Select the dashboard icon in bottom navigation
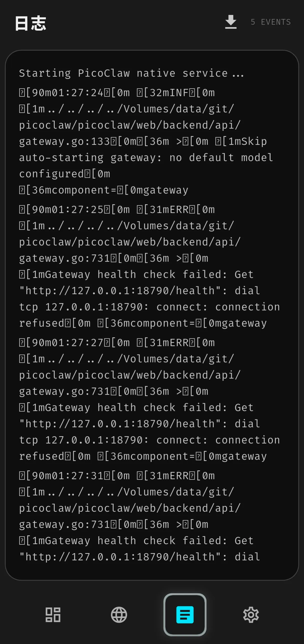This screenshot has height=644, width=304. (53, 615)
